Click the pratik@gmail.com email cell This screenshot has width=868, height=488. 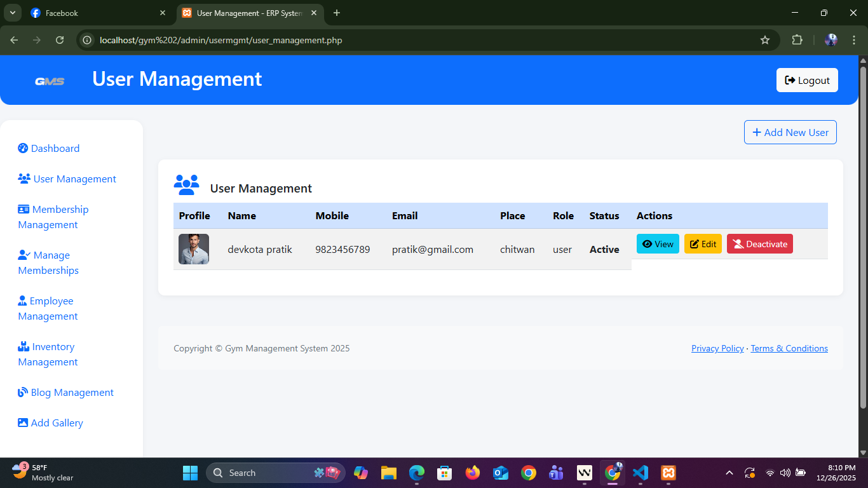[x=433, y=249]
